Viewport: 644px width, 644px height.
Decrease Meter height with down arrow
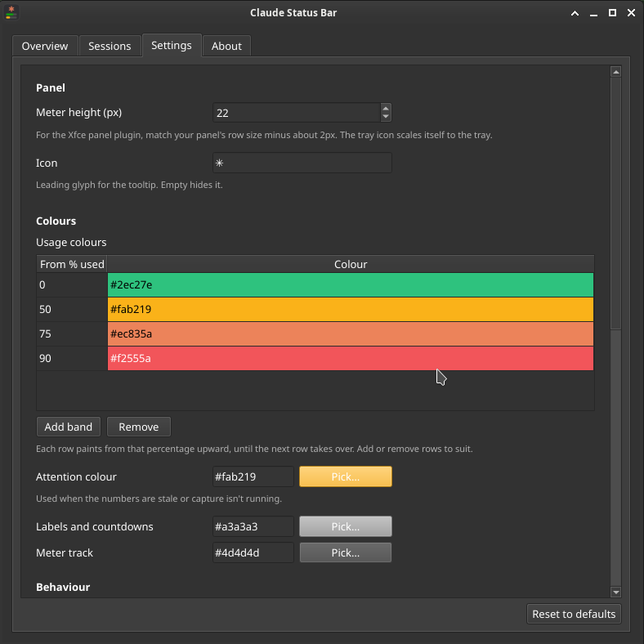click(x=386, y=117)
